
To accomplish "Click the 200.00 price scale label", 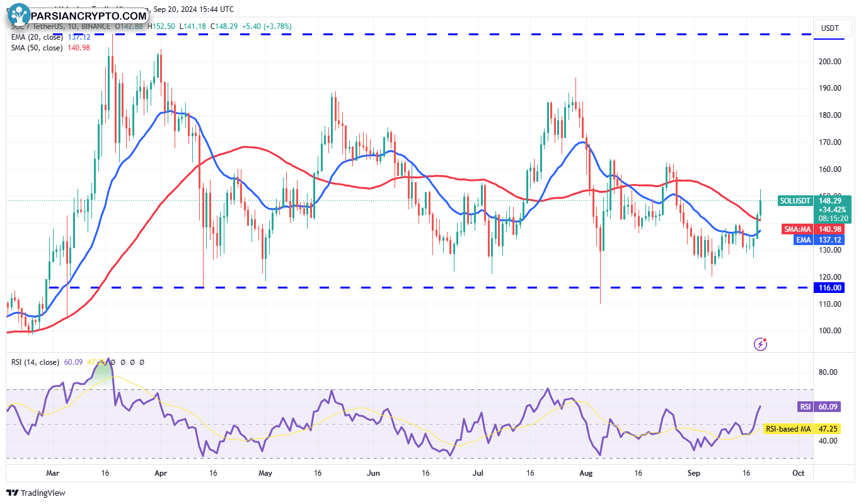I will click(x=829, y=61).
